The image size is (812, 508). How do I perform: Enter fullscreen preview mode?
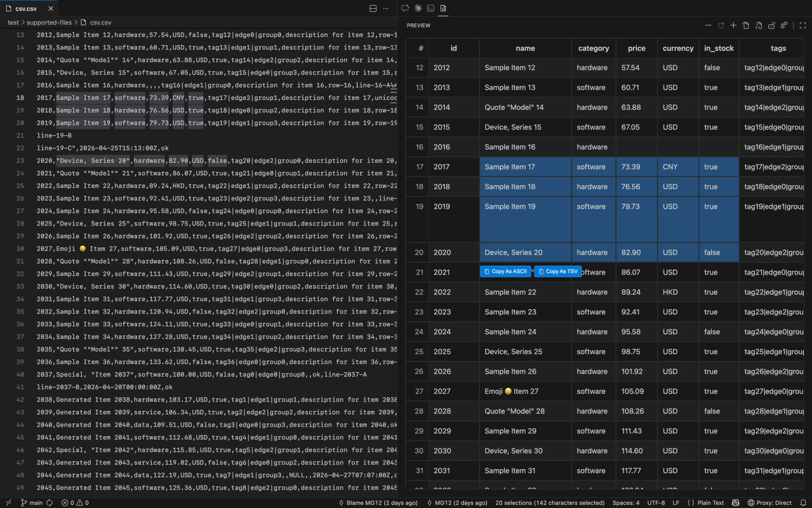click(x=803, y=25)
